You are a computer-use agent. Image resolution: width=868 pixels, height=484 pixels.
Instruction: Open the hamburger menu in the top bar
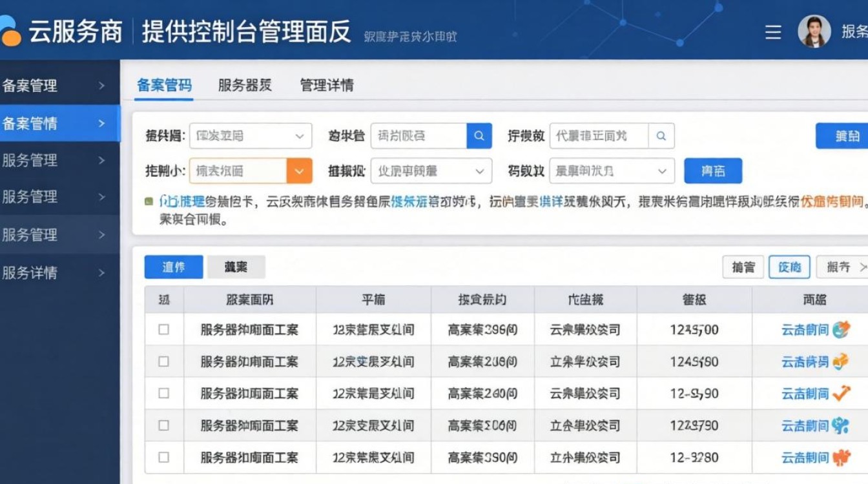(x=772, y=33)
